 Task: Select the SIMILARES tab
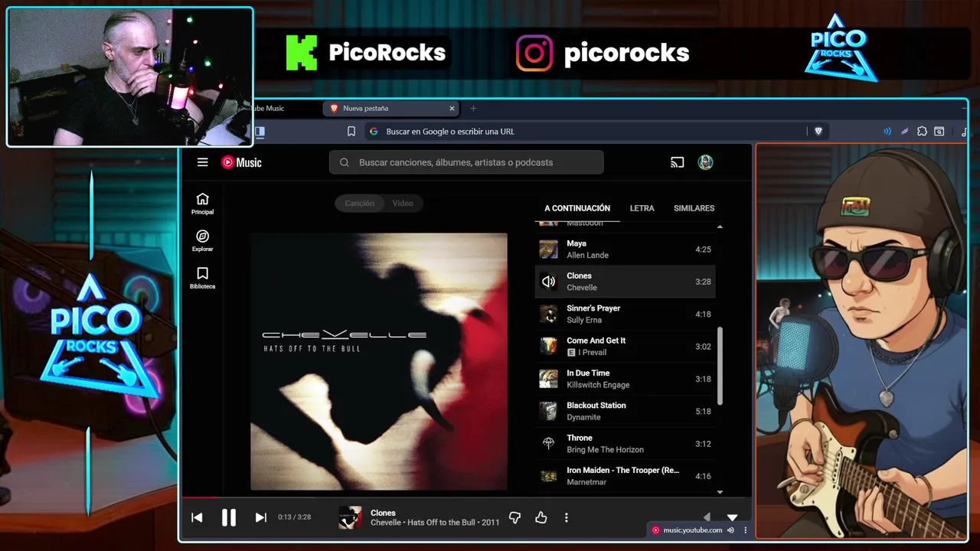pyautogui.click(x=694, y=208)
